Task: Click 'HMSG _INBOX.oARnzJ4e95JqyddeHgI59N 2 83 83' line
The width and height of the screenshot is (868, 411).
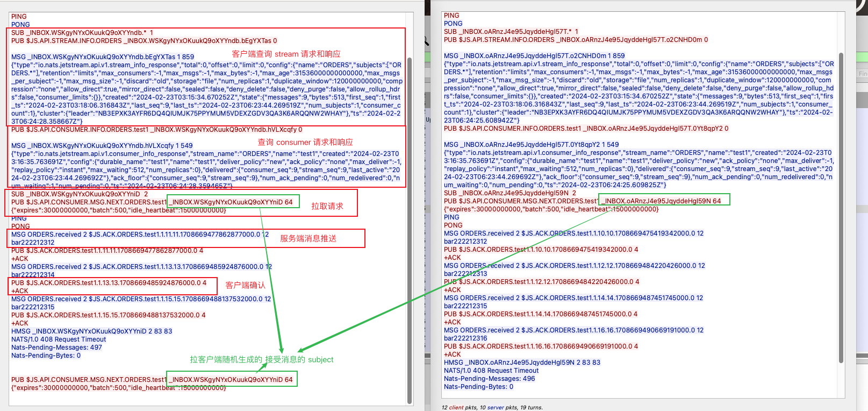Action: pyautogui.click(x=522, y=363)
